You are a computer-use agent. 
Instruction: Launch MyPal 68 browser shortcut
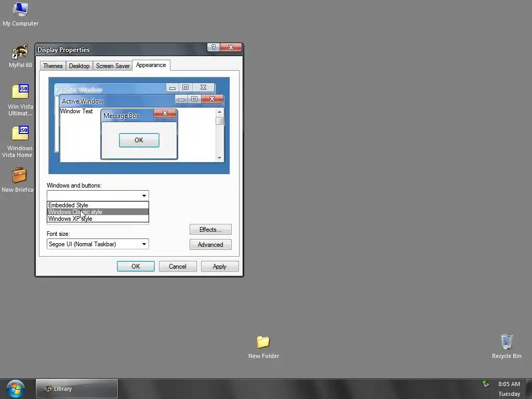tap(20, 56)
